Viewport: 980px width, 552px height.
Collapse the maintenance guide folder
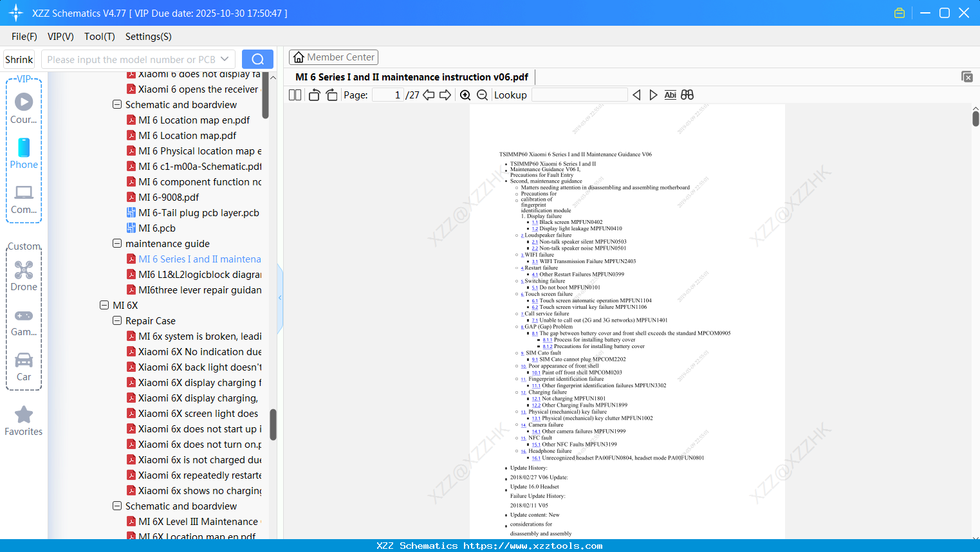117,243
